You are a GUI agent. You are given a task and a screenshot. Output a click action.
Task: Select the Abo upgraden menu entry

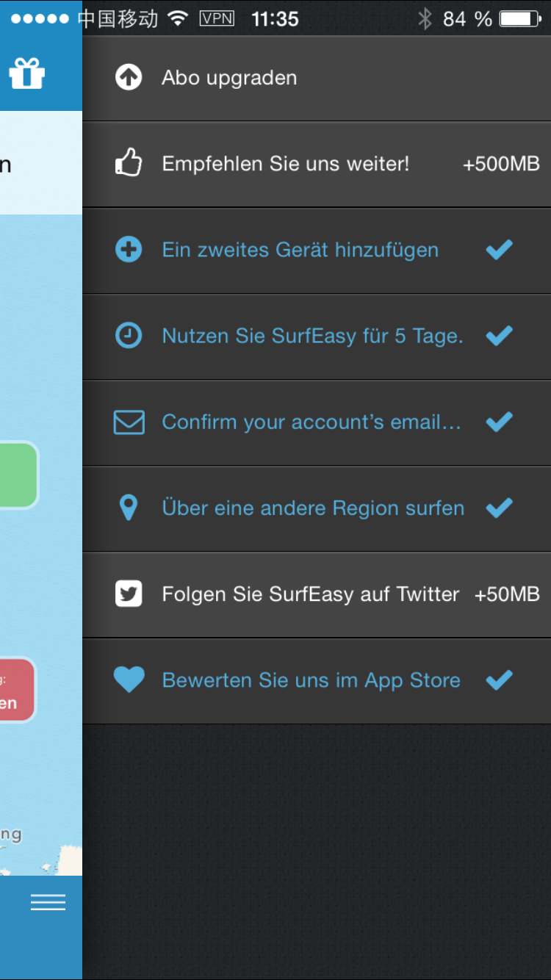tap(229, 78)
